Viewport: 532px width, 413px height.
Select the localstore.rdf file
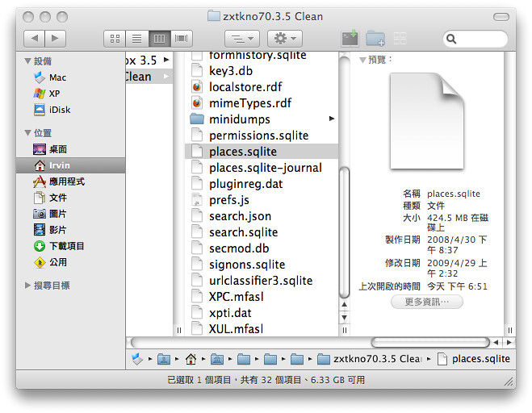click(x=262, y=87)
